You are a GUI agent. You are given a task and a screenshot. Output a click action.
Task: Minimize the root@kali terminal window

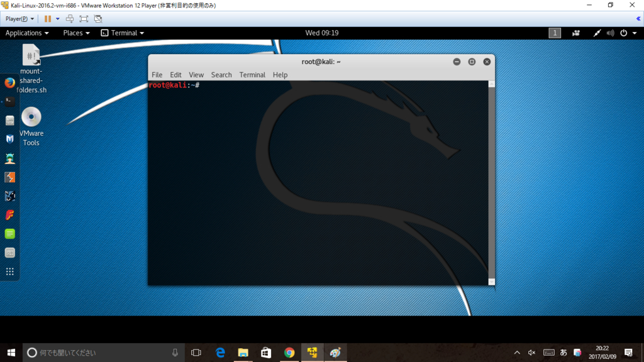[x=457, y=62]
